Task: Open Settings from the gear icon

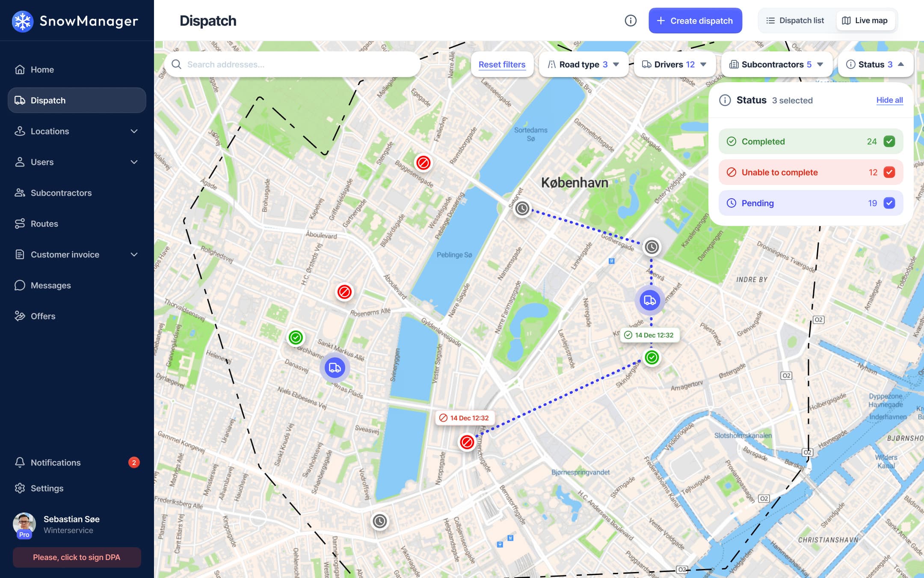Action: pos(20,488)
